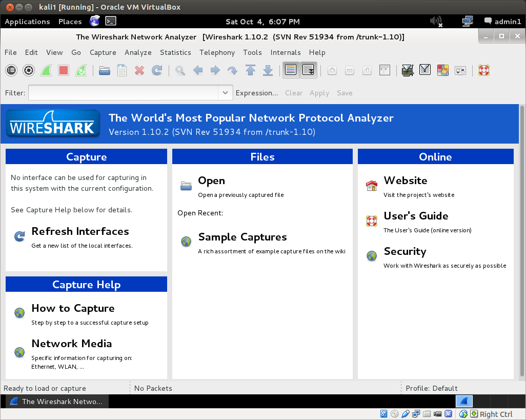Edit display filter toolbar icon
This screenshot has width=526, height=420.
[426, 70]
